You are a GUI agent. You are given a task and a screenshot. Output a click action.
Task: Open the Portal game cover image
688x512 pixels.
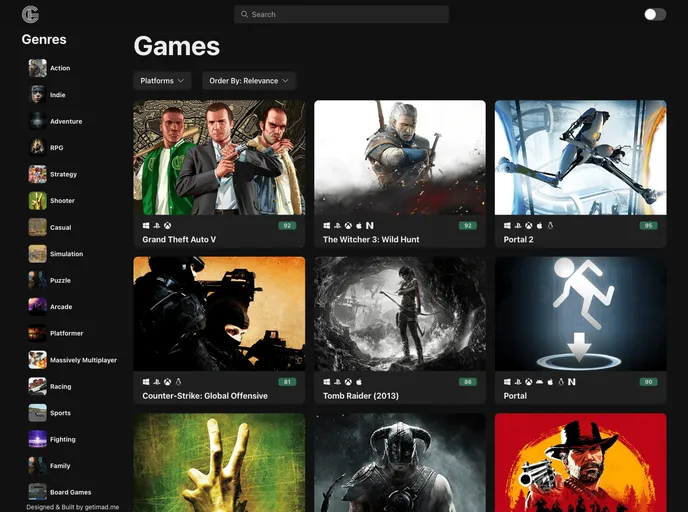[x=580, y=314]
